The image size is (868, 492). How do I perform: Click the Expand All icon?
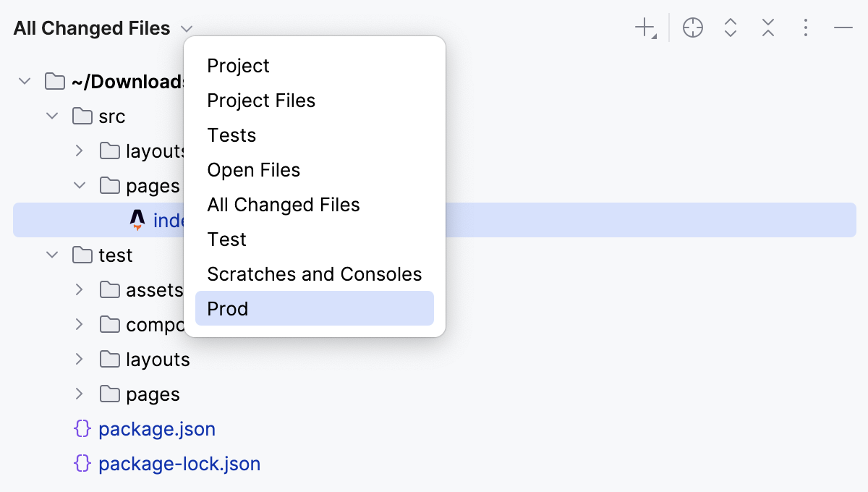[730, 27]
